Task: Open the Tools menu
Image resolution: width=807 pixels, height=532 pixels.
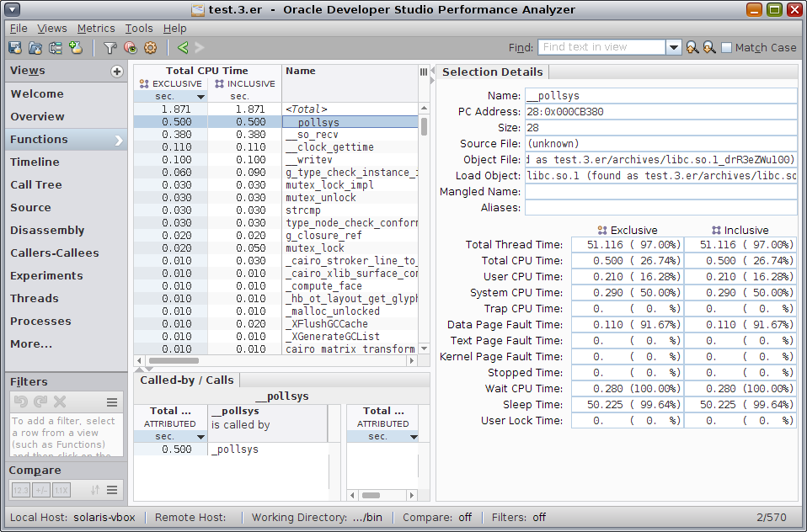Action: click(139, 29)
